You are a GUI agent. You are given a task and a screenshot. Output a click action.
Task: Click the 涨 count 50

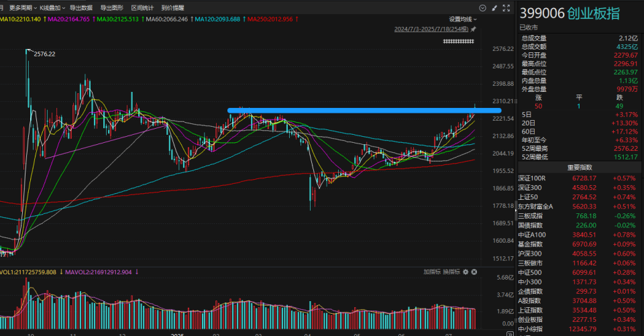click(539, 107)
